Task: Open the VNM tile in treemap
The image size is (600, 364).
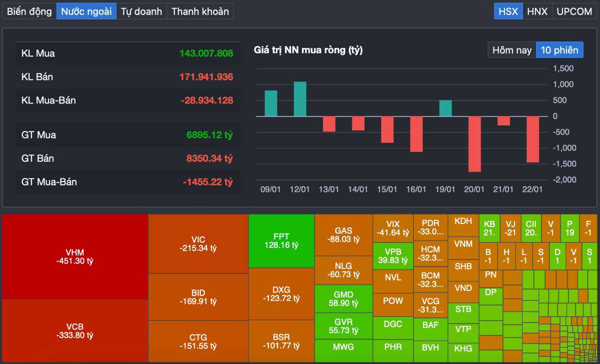Action: tap(463, 248)
